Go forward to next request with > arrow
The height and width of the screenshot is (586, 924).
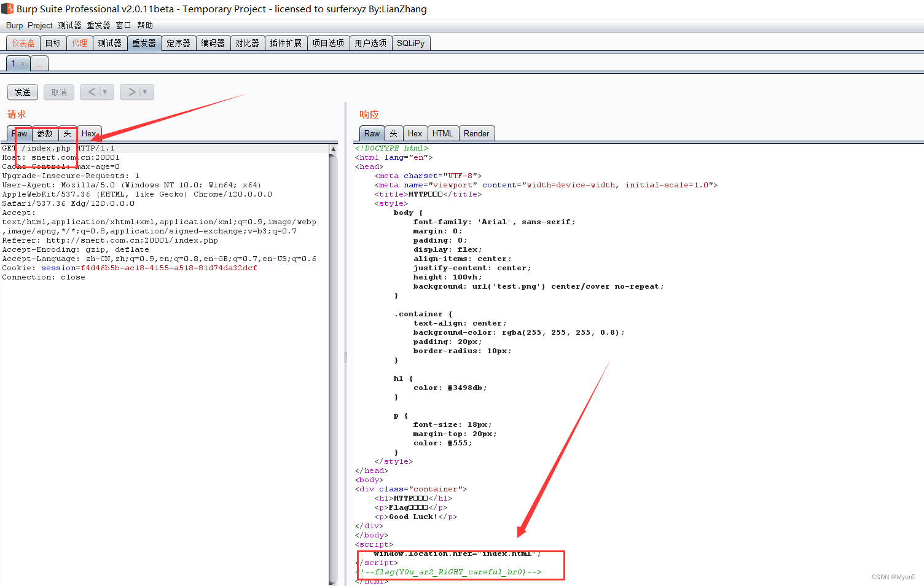tap(131, 92)
